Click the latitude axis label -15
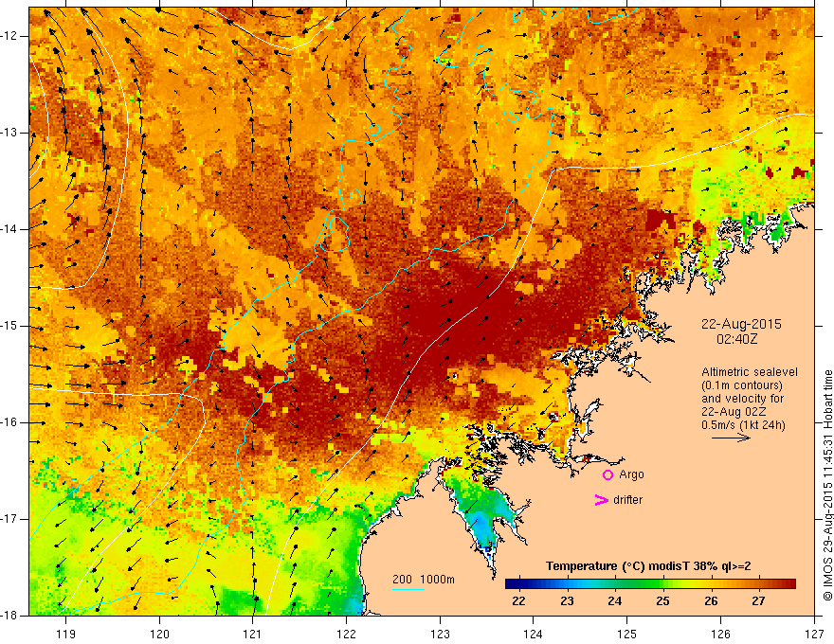This screenshot has width=834, height=644. 10,326
